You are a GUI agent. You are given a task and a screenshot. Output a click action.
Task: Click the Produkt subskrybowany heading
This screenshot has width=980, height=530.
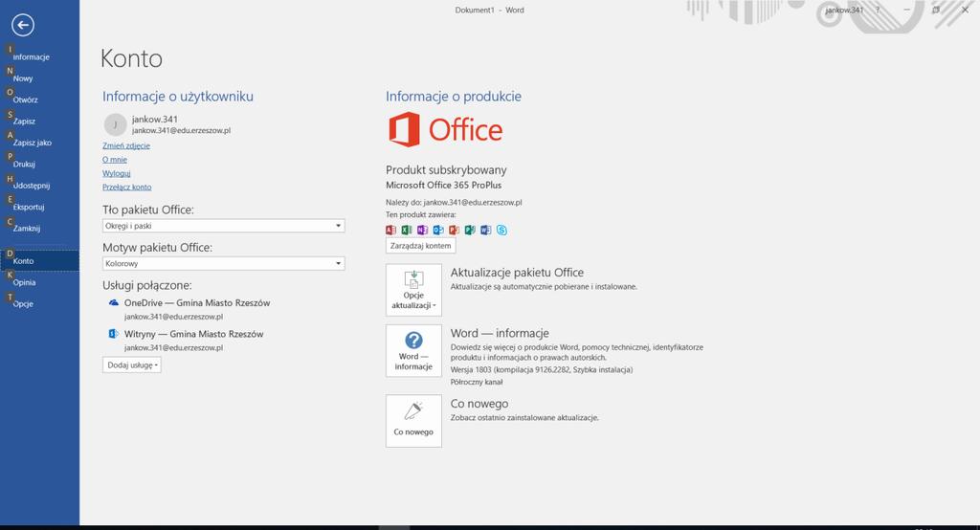[x=446, y=170]
